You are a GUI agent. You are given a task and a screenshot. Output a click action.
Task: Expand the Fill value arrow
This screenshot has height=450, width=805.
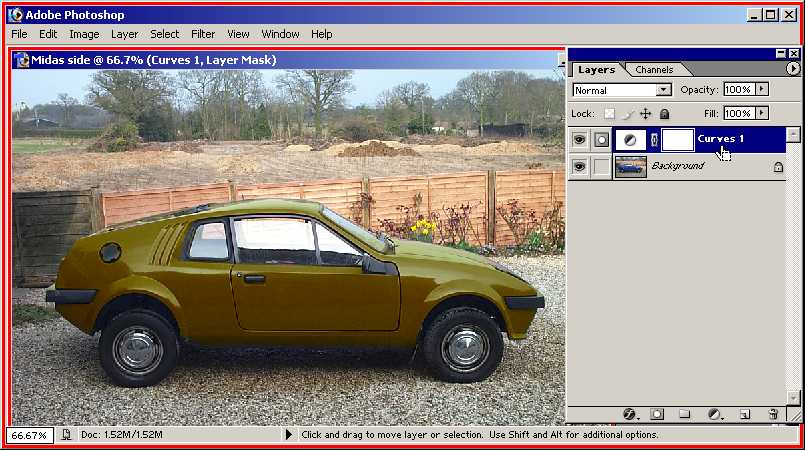(762, 114)
